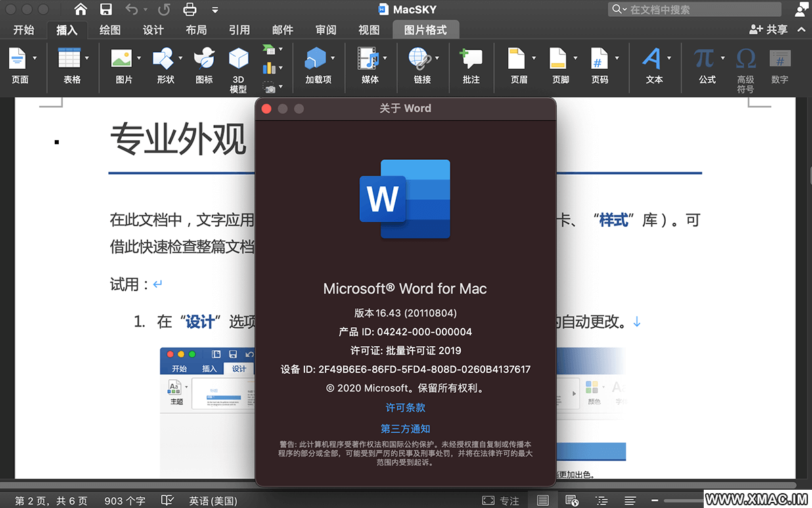Click the 数字 number icon

click(780, 59)
